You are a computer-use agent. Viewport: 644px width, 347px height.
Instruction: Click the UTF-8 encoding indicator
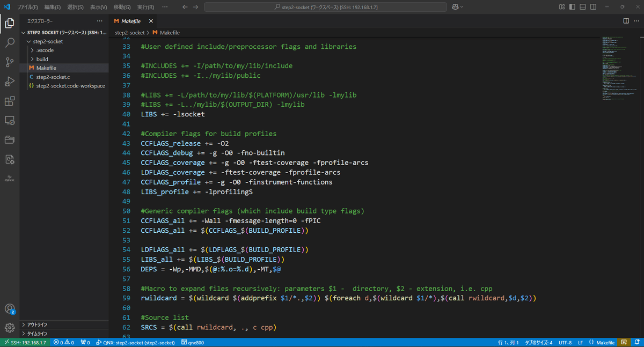(x=566, y=342)
